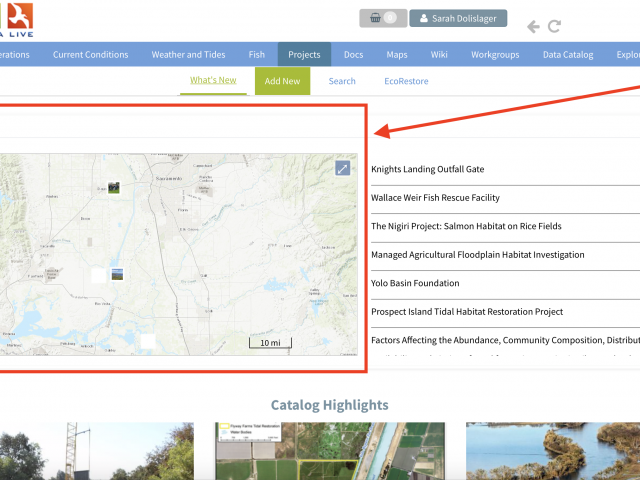The image size is (640, 480).
Task: Switch to the What's New tab
Action: tap(213, 80)
